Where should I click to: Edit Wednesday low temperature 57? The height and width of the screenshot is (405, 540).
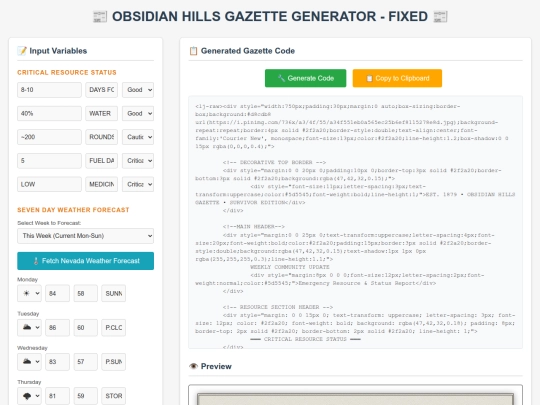(85, 362)
